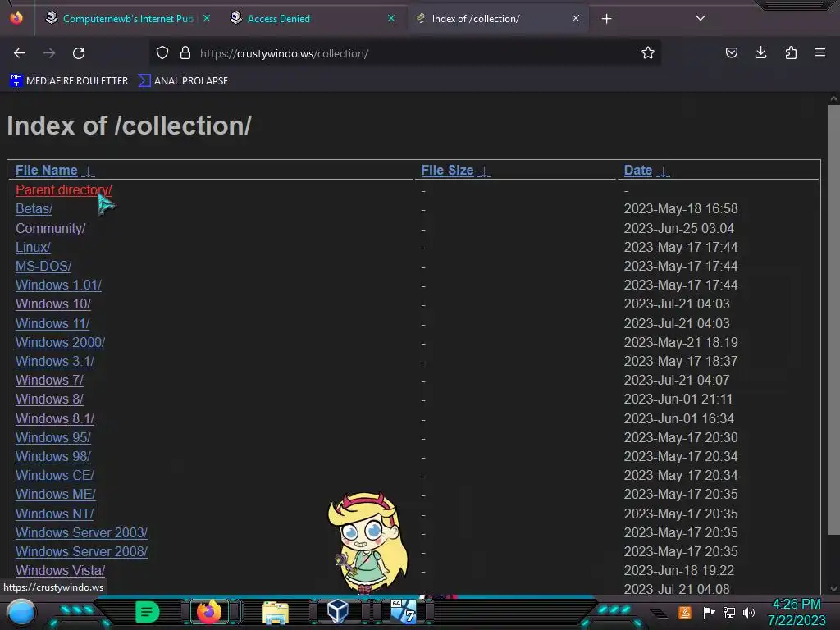Sort the listing by Date header
Viewport: 840px width, 630px height.
[638, 171]
